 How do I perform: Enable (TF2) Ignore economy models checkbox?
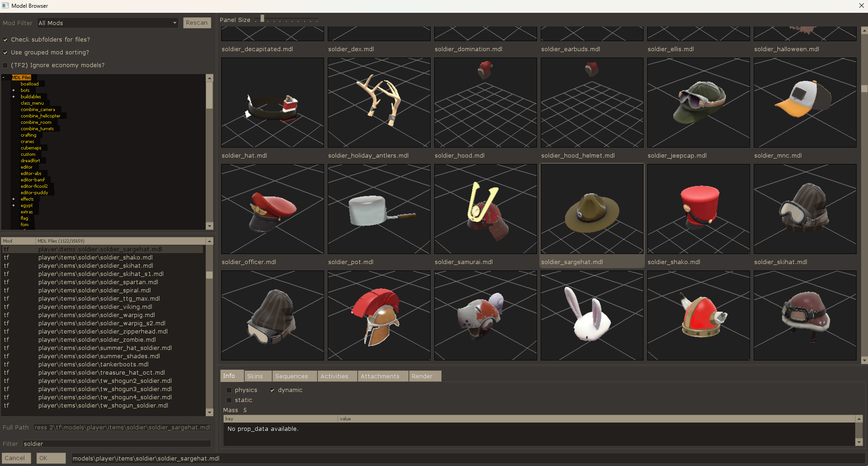[5, 65]
